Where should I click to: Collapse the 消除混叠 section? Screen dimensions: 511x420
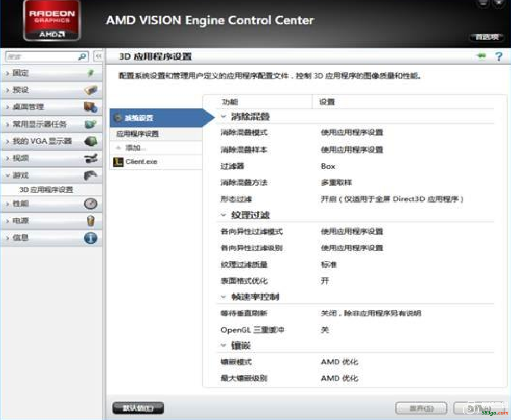224,117
